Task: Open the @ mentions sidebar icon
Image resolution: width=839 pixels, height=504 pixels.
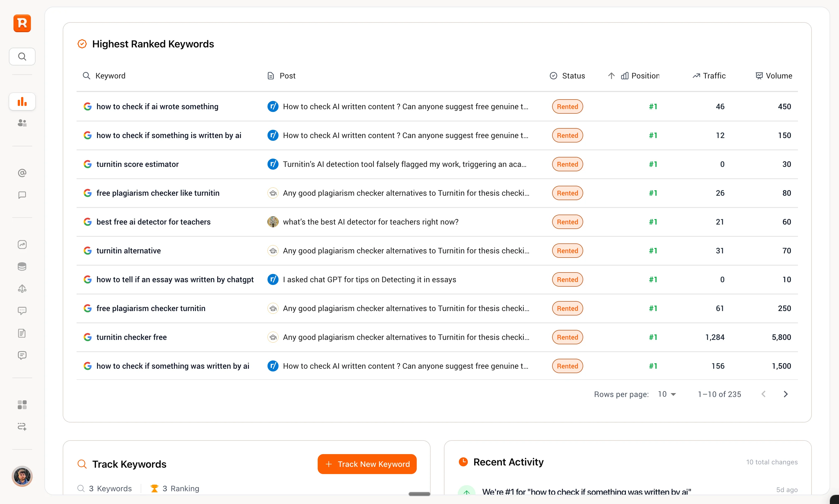Action: pos(22,173)
